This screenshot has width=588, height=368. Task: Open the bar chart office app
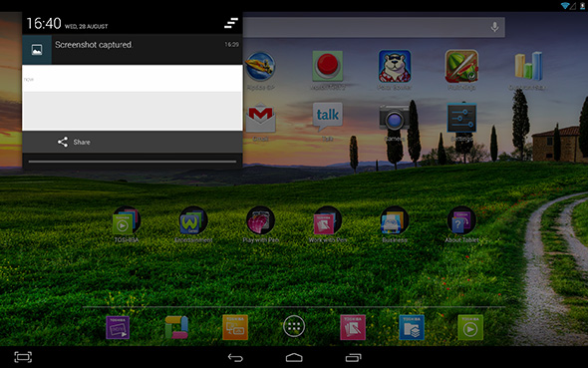click(x=528, y=66)
